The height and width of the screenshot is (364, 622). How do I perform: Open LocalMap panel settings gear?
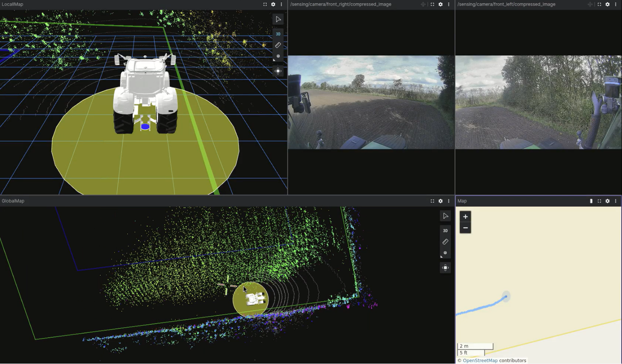point(273,4)
